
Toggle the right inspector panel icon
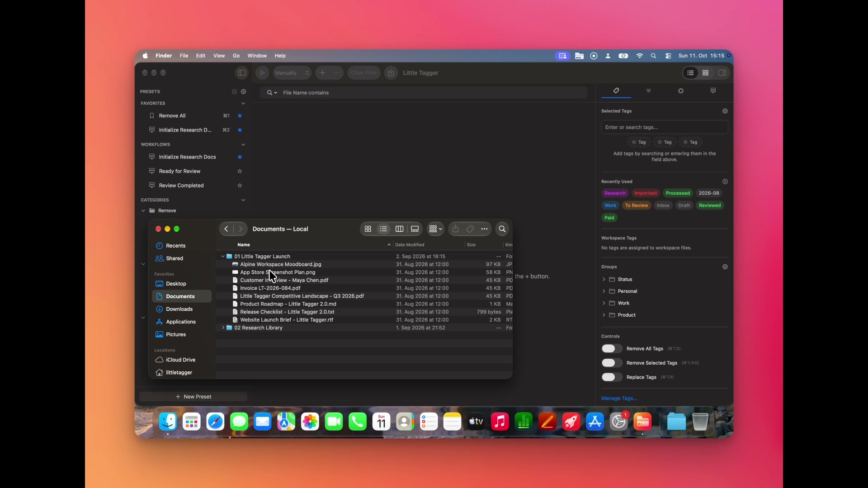pyautogui.click(x=722, y=73)
